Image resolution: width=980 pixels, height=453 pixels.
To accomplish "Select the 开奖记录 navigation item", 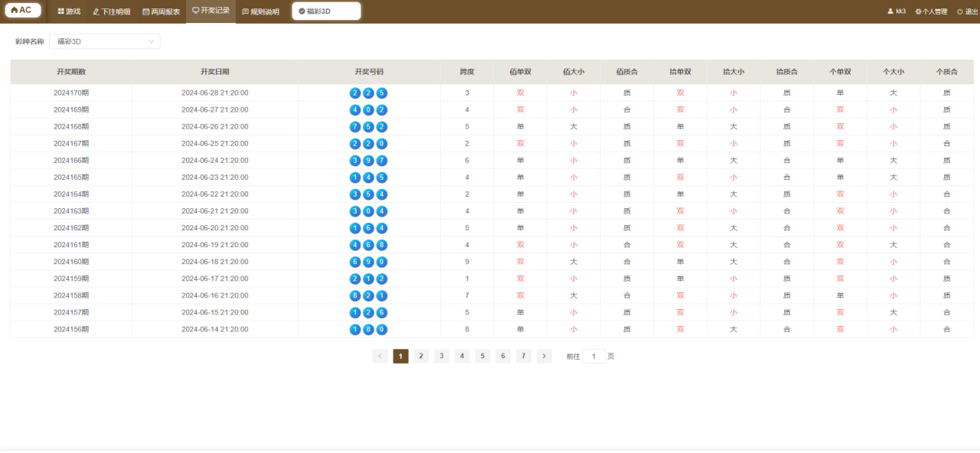I will pyautogui.click(x=211, y=11).
